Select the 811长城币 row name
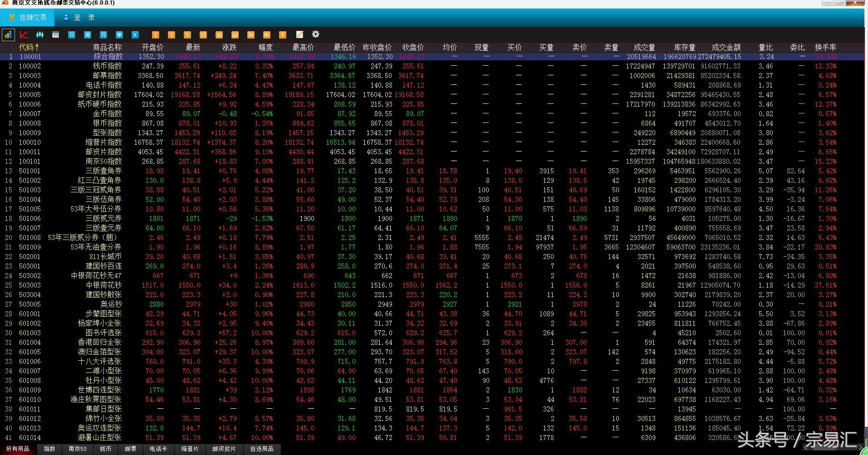 coord(106,257)
